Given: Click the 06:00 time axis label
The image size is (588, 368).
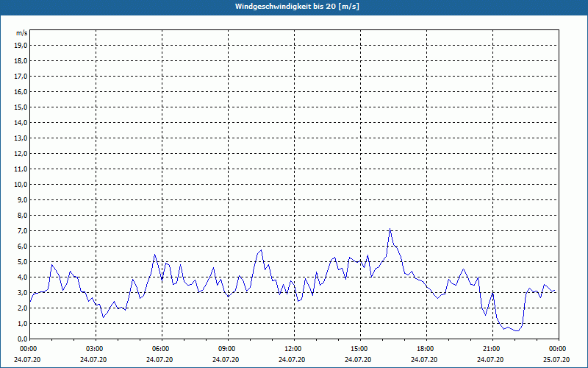Looking at the screenshot, I should 160,349.
